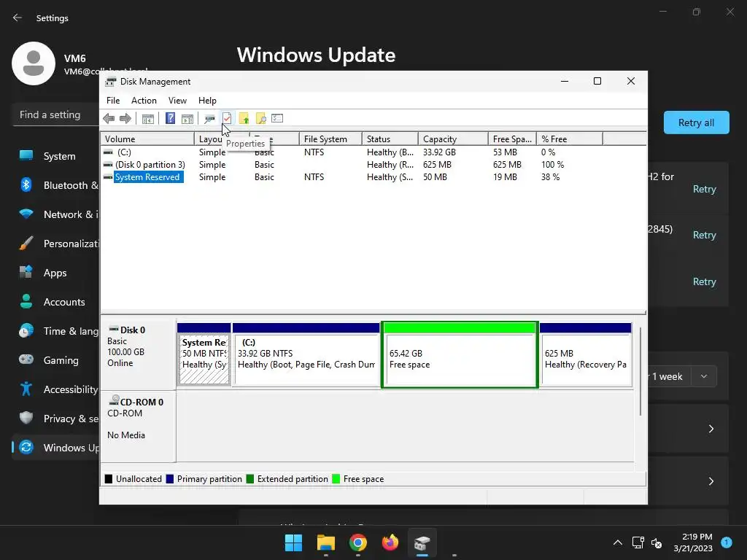Open Network settings in sidebar
This screenshot has height=560, width=747.
pos(55,214)
